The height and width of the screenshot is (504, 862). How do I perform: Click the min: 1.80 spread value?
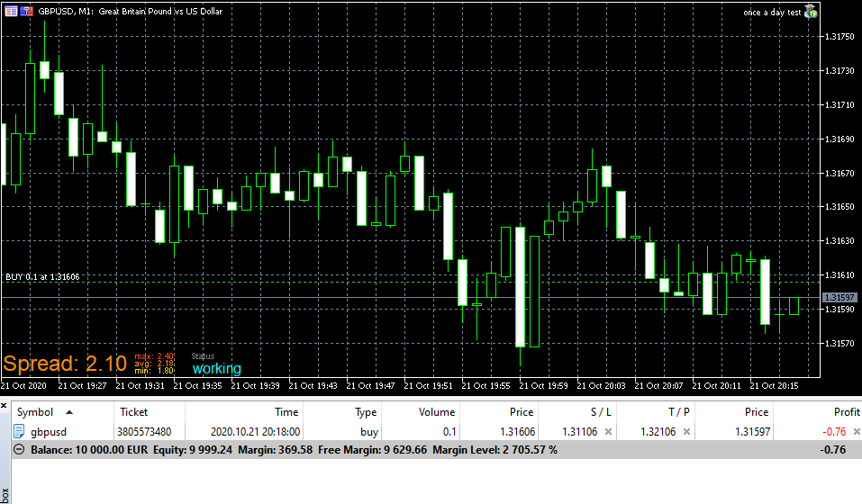pyautogui.click(x=154, y=371)
